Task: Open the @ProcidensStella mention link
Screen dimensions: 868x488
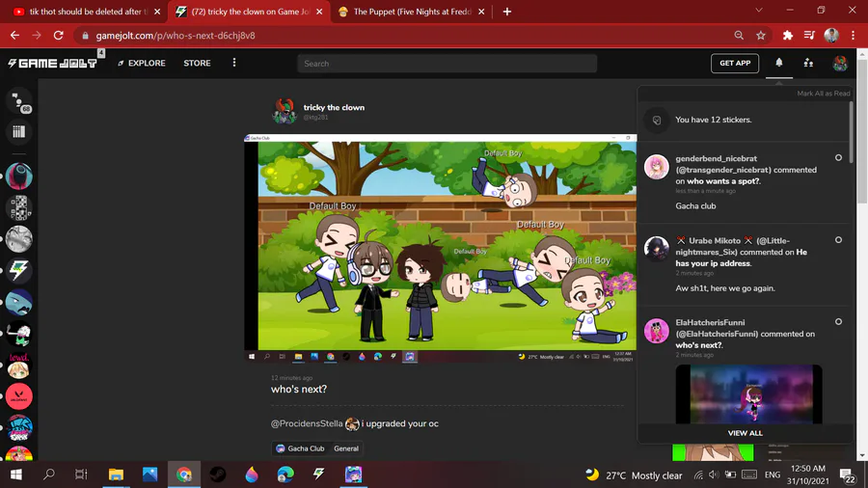Action: (307, 423)
